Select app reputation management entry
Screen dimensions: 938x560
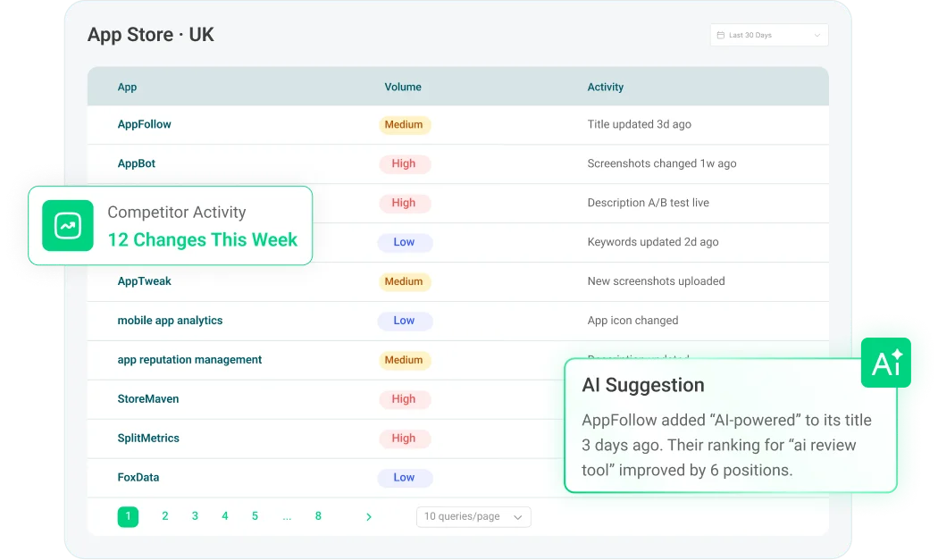click(x=189, y=360)
